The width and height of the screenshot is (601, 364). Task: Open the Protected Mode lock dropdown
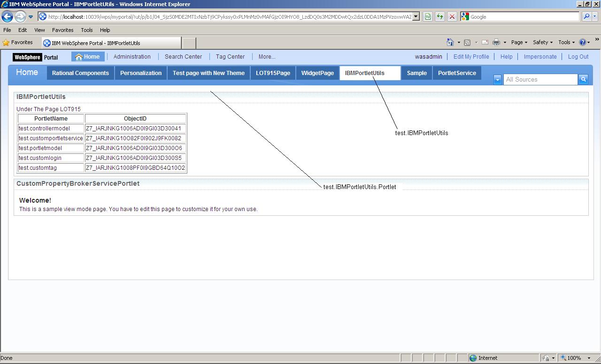pos(548,358)
